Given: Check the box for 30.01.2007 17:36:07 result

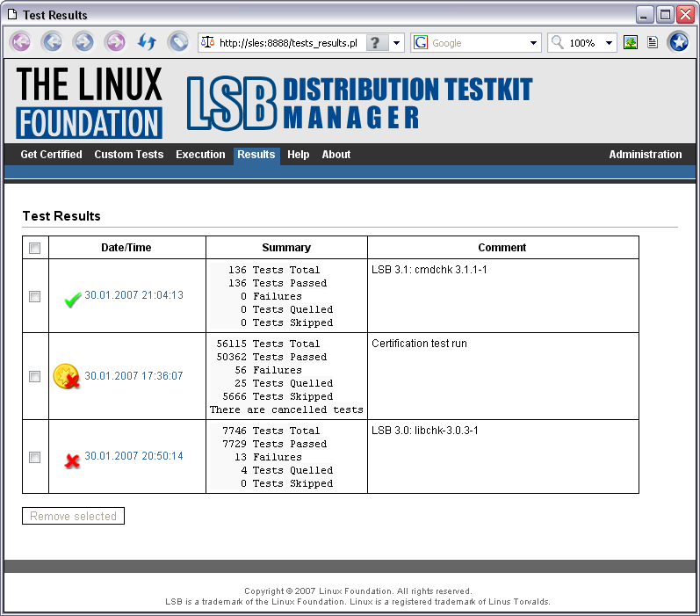Looking at the screenshot, I should point(34,377).
